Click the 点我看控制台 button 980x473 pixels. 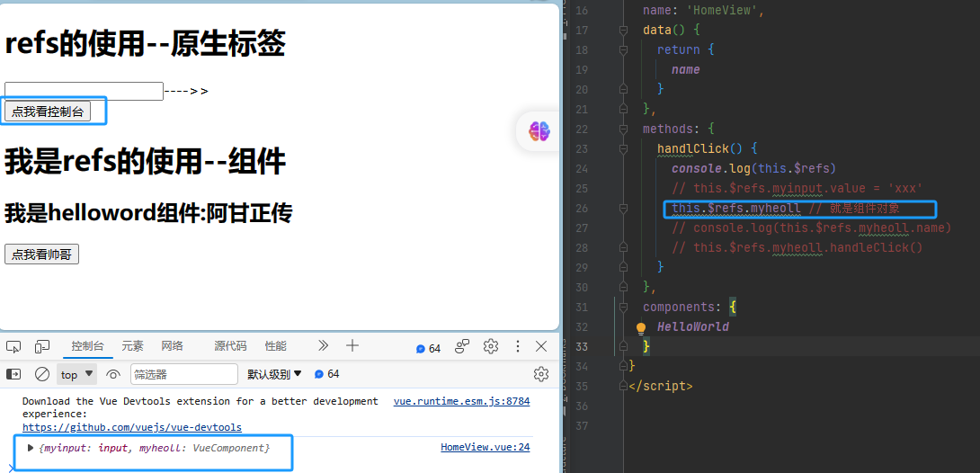point(48,112)
